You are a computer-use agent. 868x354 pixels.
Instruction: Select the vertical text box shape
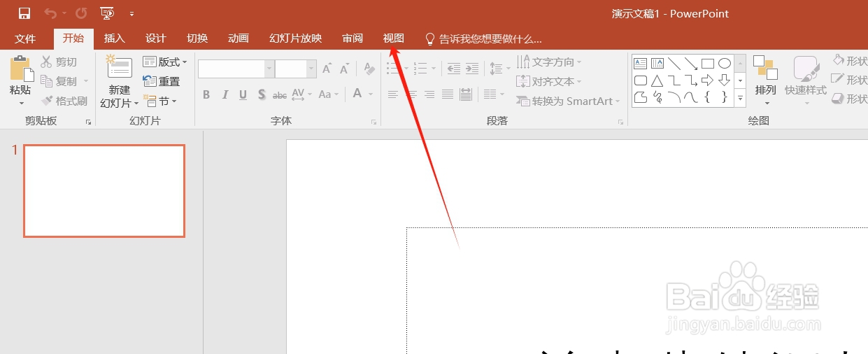tap(657, 63)
